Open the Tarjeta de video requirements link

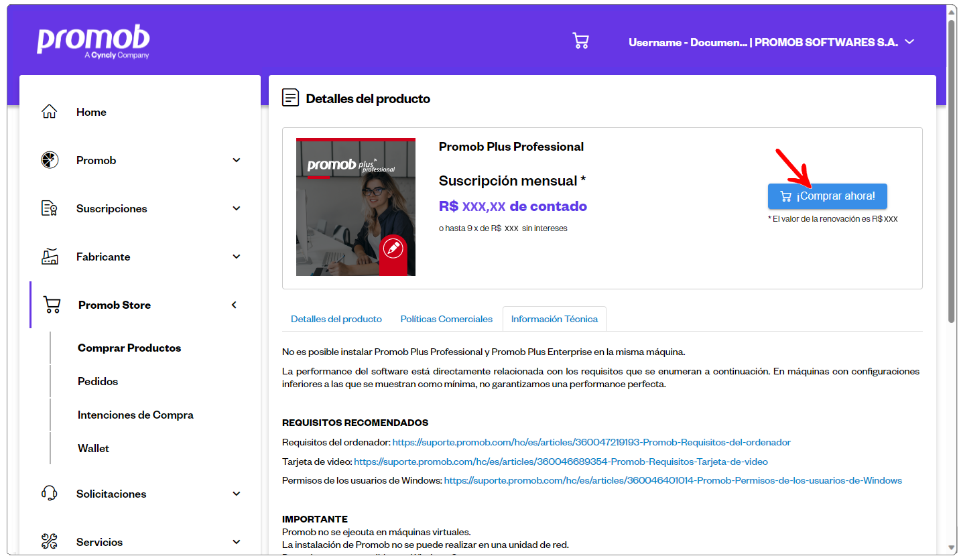click(561, 462)
